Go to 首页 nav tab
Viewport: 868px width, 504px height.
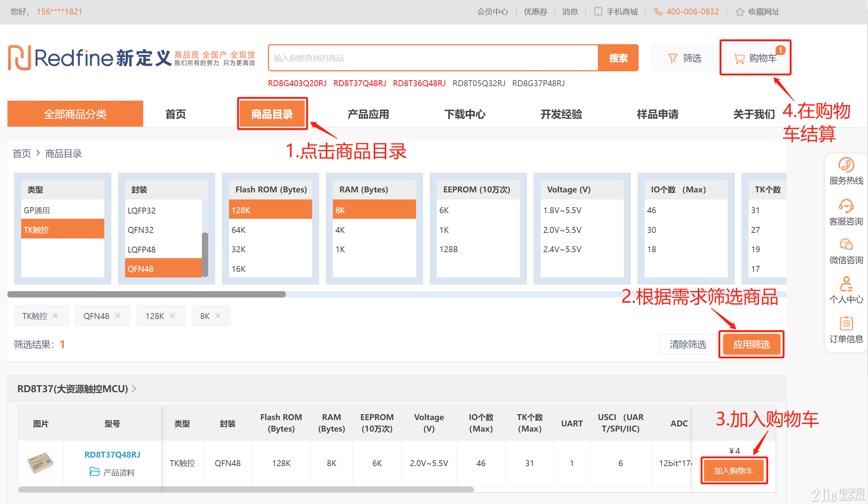(x=176, y=114)
